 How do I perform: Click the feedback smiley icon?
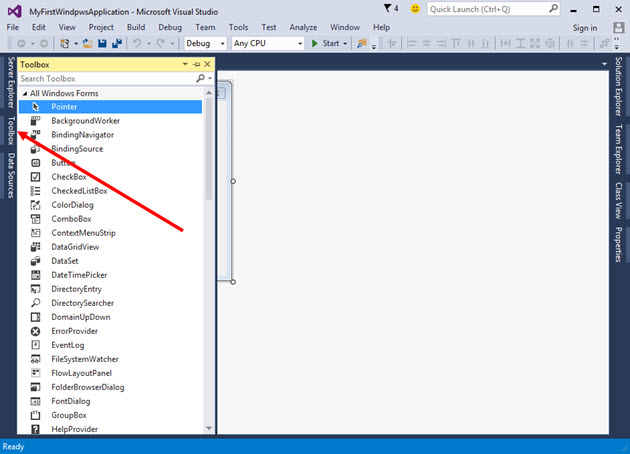pyautogui.click(x=415, y=8)
